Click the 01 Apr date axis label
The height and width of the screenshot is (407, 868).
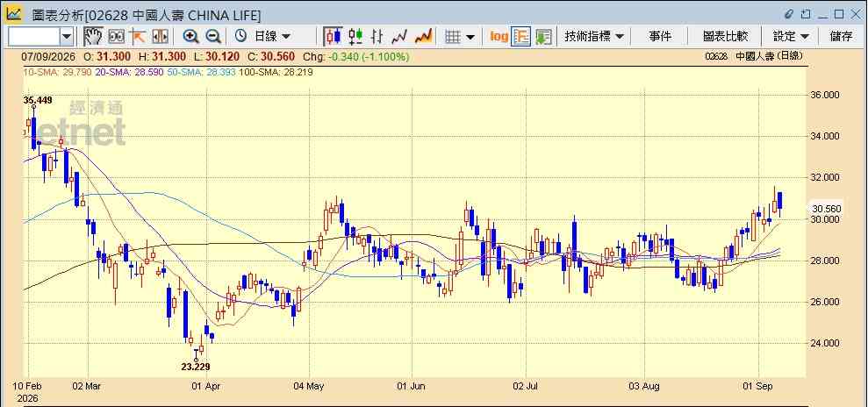tap(206, 385)
